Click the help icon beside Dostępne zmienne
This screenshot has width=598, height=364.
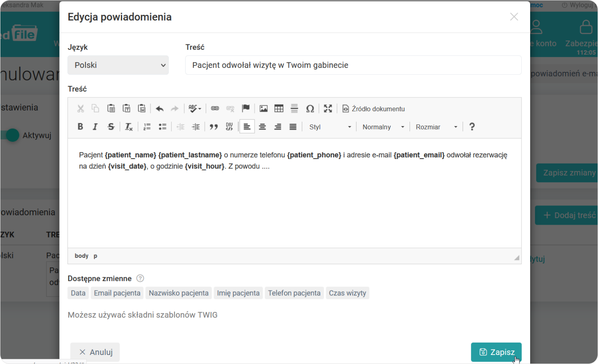tap(140, 278)
